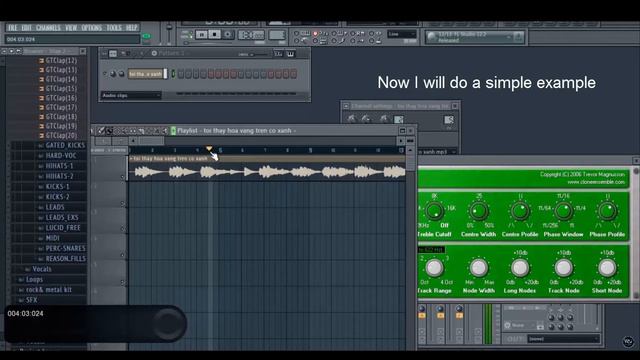Viewport: 640px width, 360px height.
Task: Click the green Playlist menu icon
Action: click(x=173, y=131)
